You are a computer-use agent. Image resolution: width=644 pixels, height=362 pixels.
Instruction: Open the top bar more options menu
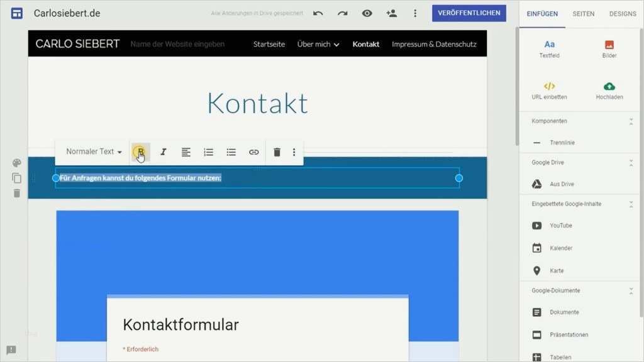(415, 13)
